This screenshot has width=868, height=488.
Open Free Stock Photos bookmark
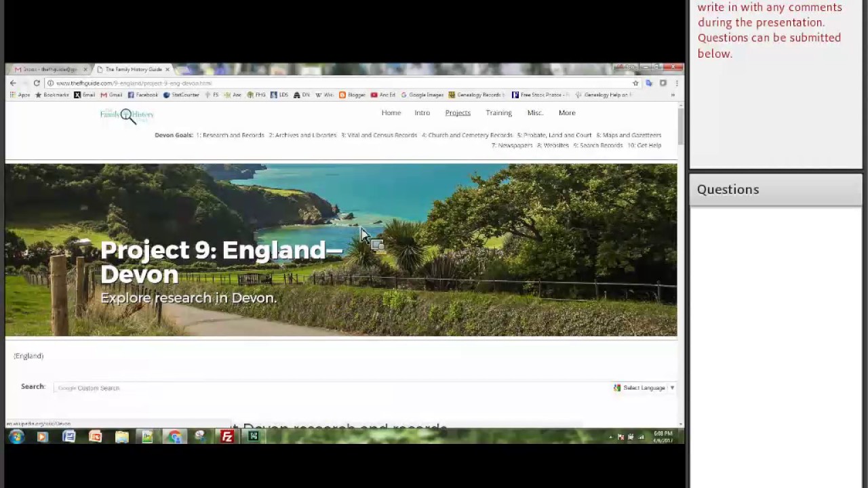pos(540,95)
